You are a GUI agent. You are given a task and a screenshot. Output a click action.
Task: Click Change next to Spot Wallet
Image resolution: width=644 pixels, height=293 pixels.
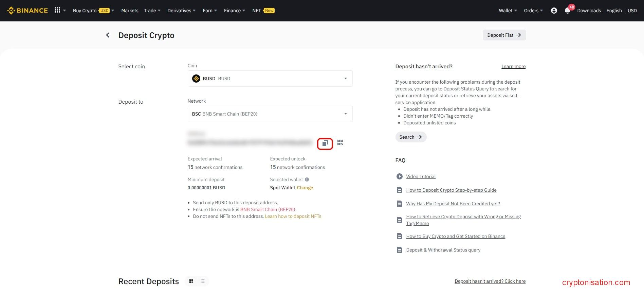(305, 188)
